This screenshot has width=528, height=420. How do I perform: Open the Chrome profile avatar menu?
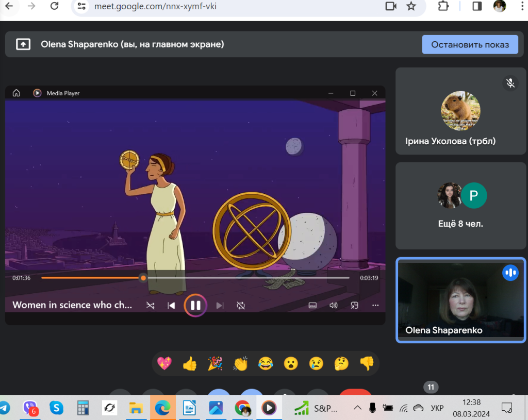coord(500,6)
